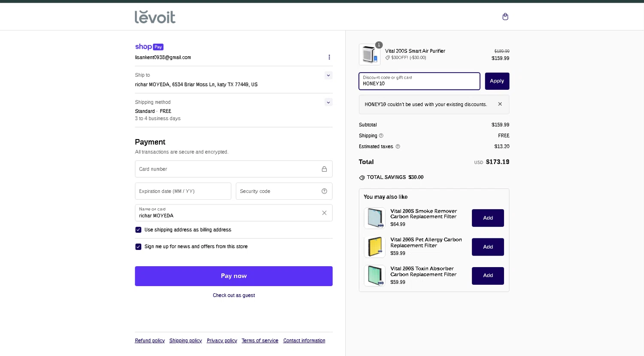Click the Shipping method label
The image size is (644, 356).
point(152,102)
